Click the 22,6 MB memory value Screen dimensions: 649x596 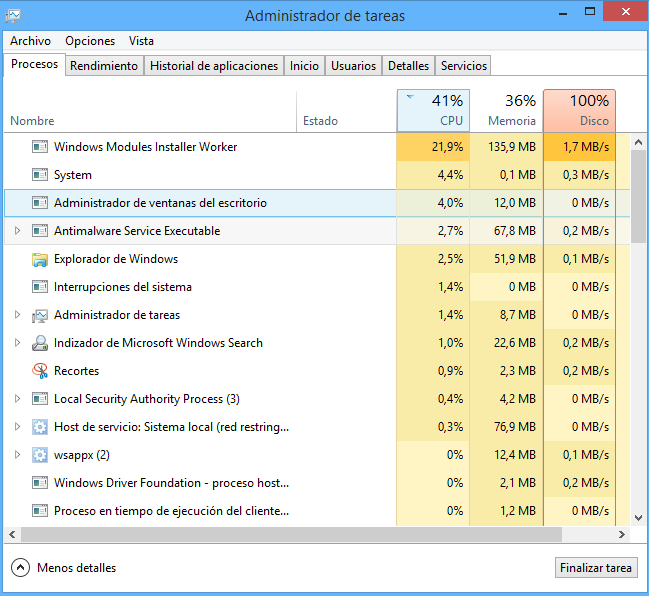point(515,343)
